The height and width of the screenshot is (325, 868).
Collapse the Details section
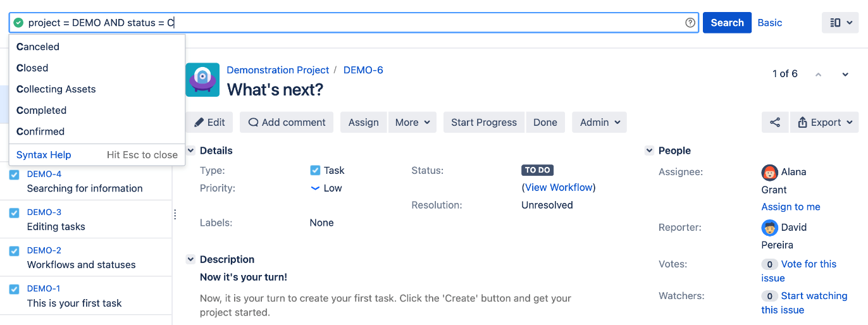pyautogui.click(x=190, y=150)
